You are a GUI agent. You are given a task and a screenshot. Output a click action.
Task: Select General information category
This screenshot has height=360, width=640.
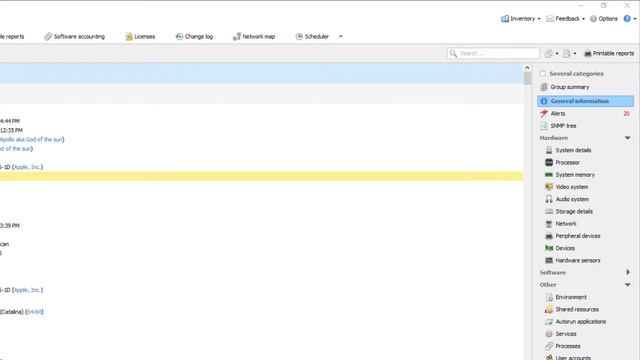click(x=585, y=101)
